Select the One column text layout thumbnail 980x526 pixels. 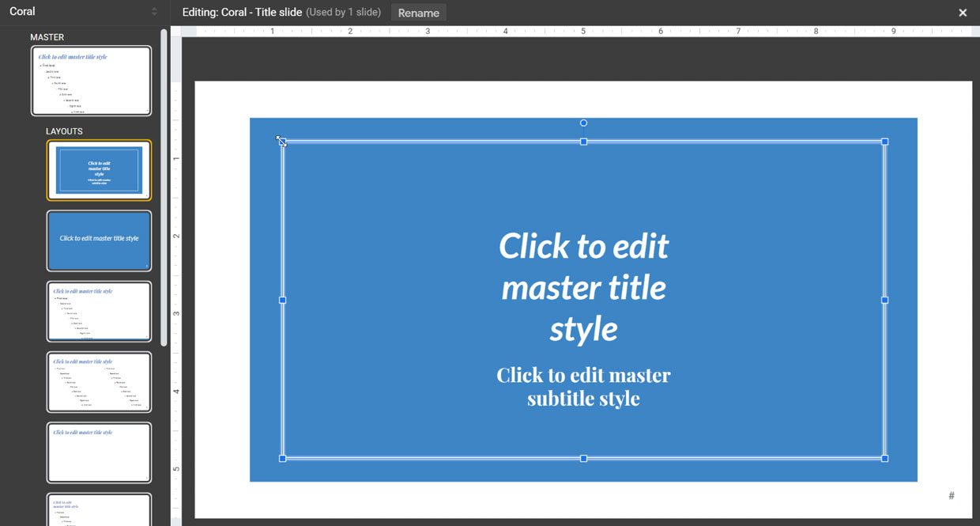coord(99,513)
